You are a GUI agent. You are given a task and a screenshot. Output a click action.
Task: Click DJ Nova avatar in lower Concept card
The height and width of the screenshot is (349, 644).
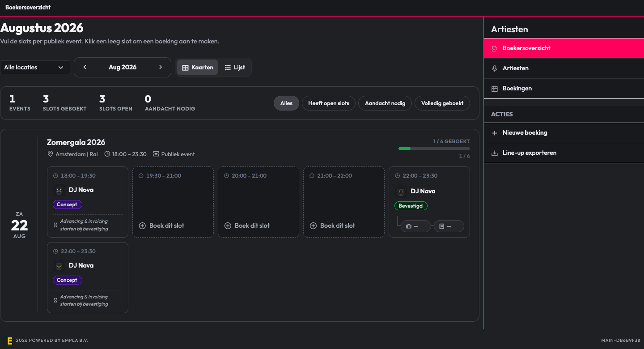coord(59,266)
